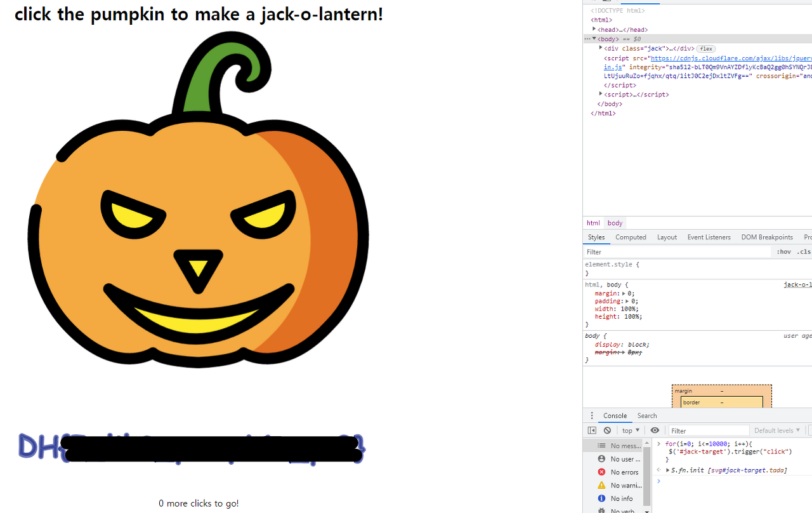
Task: Focus the Styles pane Filter field
Action: pyautogui.click(x=677, y=252)
